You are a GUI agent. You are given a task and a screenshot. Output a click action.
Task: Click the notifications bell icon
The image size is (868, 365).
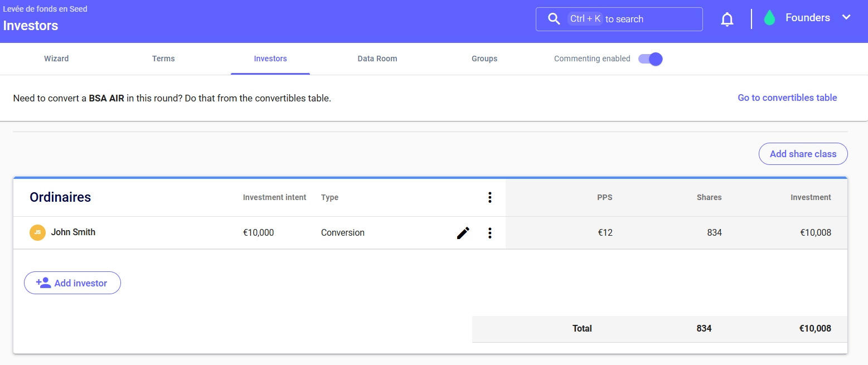(x=727, y=20)
